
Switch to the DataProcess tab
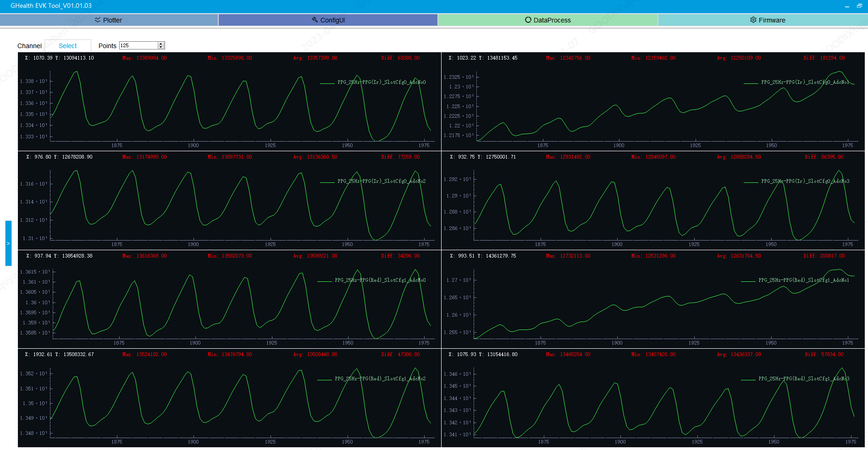(547, 20)
